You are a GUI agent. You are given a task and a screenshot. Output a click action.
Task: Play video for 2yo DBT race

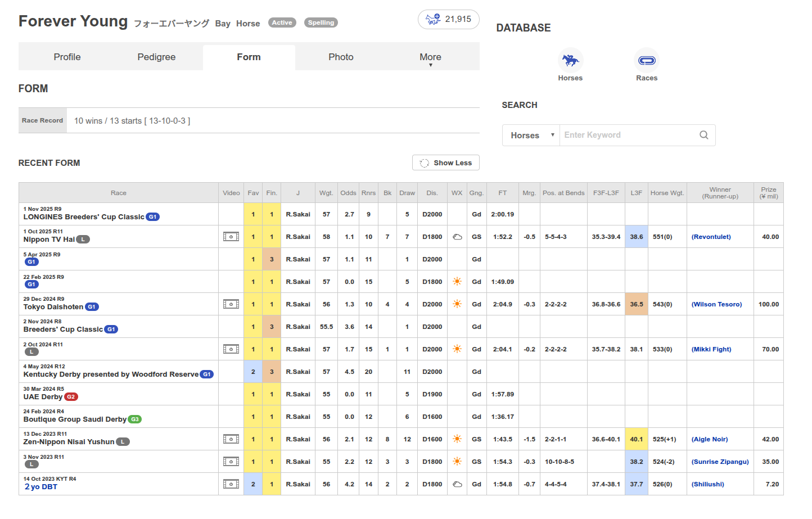(231, 484)
